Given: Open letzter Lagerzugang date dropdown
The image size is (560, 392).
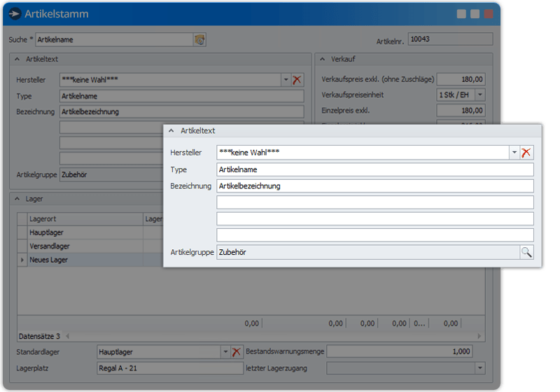Looking at the screenshot, I should [479, 368].
